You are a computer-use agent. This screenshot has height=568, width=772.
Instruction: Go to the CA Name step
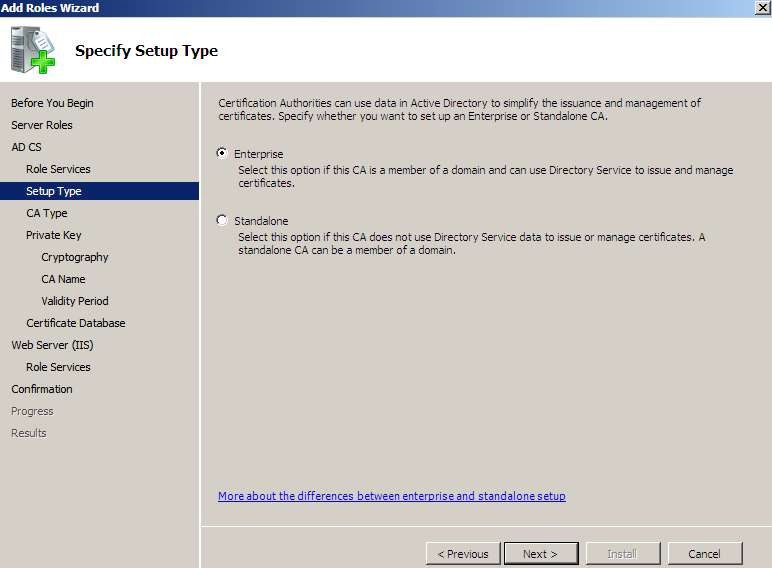tap(64, 279)
